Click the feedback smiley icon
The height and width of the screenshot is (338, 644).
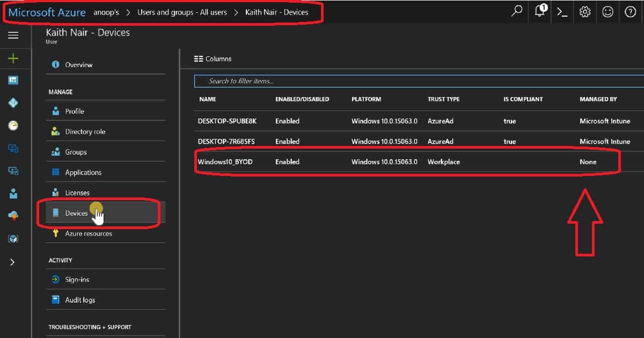[608, 12]
